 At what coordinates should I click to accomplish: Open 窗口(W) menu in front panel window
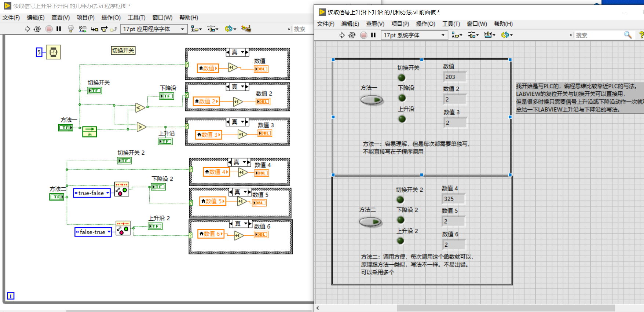click(477, 24)
